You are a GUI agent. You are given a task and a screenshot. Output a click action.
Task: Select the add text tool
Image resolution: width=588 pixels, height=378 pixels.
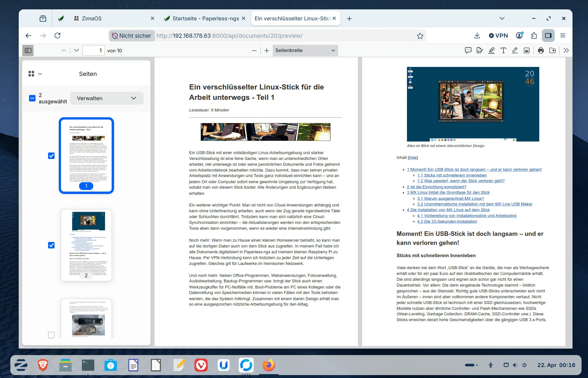point(503,50)
